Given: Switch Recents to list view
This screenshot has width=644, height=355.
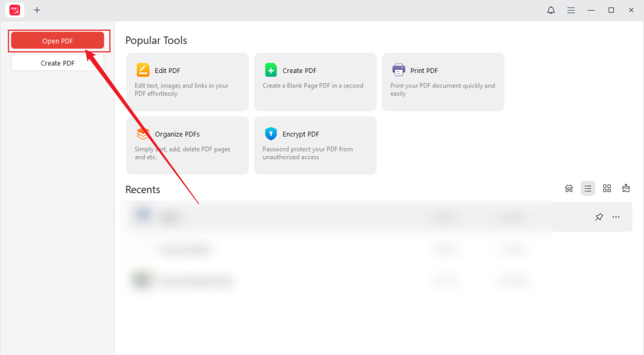Looking at the screenshot, I should [x=588, y=188].
